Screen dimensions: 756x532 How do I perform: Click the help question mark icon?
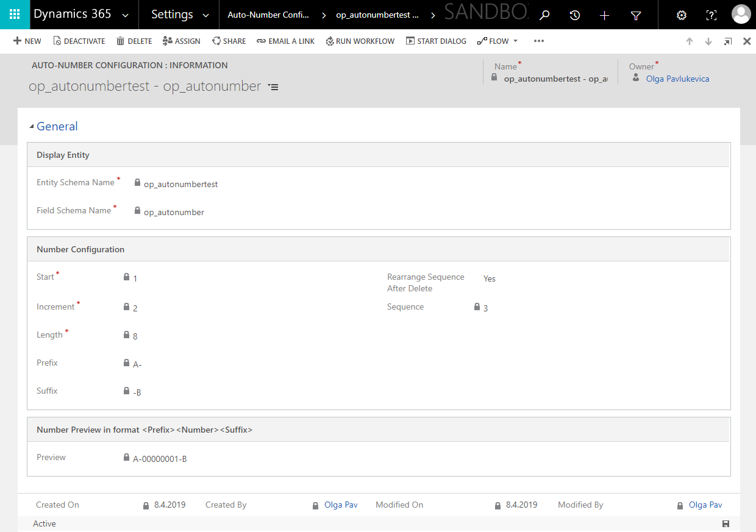[x=711, y=15]
